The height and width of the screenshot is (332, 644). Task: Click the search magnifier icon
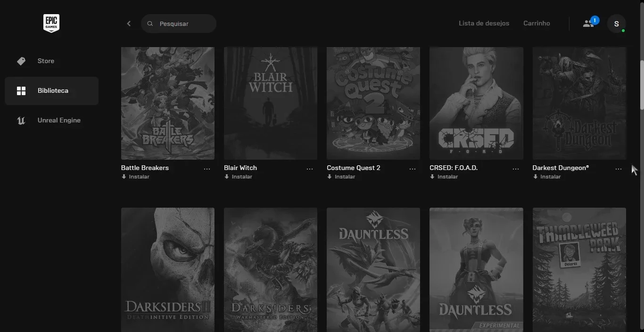point(150,24)
